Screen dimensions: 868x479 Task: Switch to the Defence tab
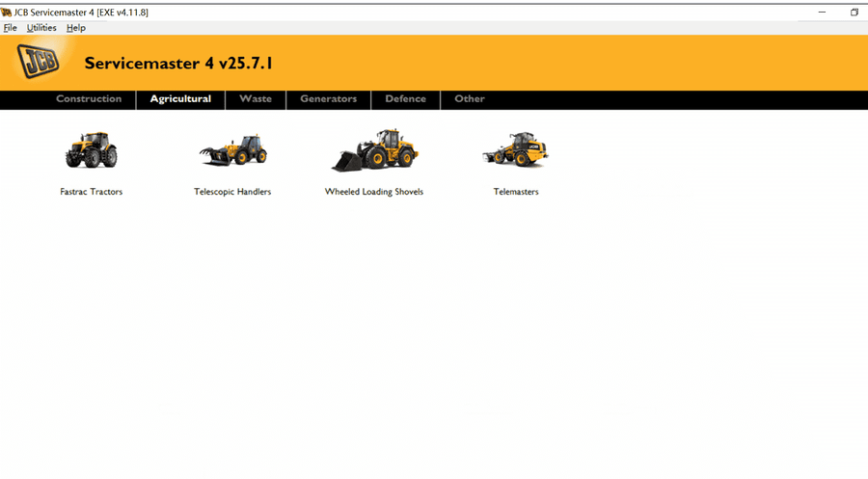(x=405, y=99)
